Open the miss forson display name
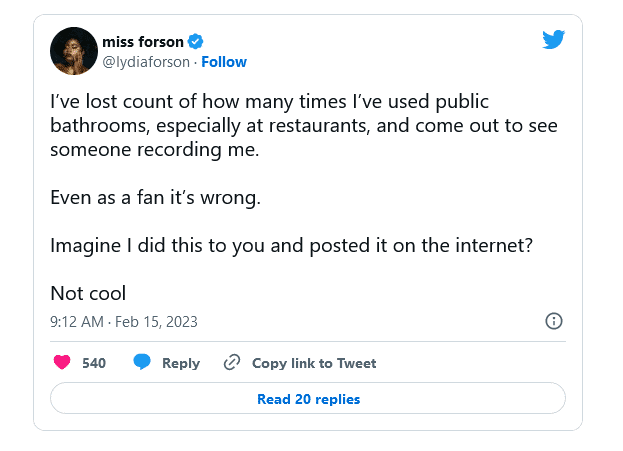Viewport: 623px width, 451px height. (143, 41)
